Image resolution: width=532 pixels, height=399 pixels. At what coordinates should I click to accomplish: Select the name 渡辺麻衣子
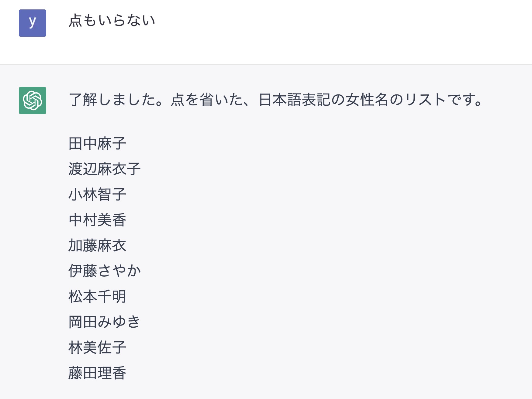pos(105,169)
